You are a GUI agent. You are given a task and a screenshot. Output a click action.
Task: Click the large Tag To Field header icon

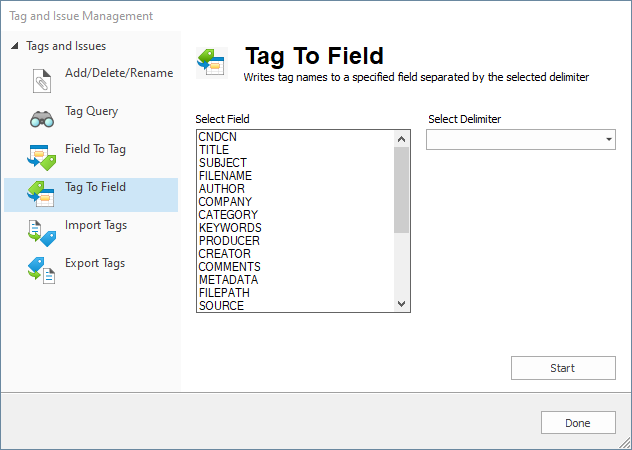pyautogui.click(x=212, y=62)
